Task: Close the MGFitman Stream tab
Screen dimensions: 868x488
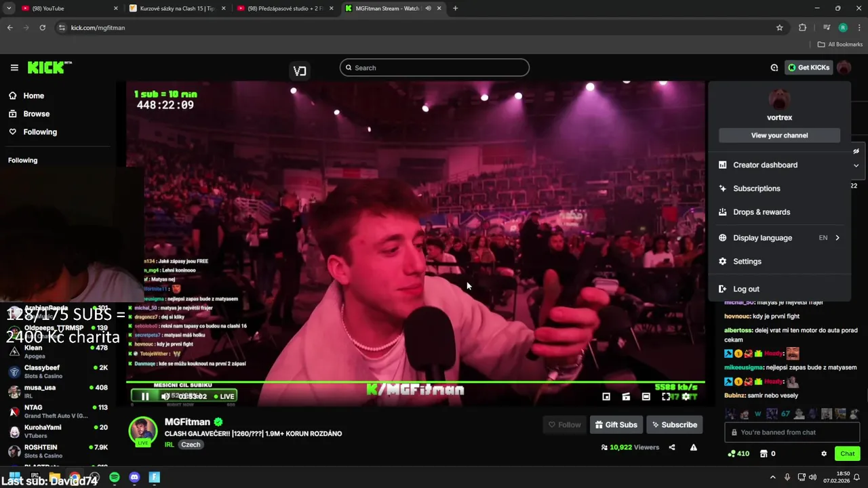Action: (439, 8)
